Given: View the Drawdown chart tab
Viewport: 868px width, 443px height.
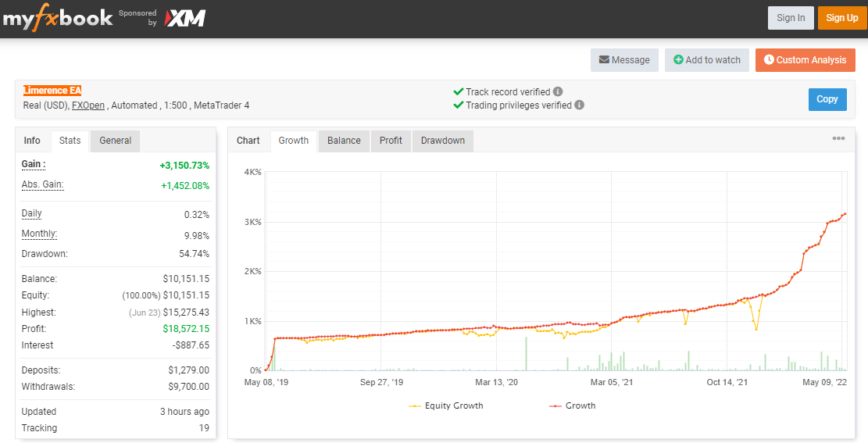Looking at the screenshot, I should (x=443, y=141).
